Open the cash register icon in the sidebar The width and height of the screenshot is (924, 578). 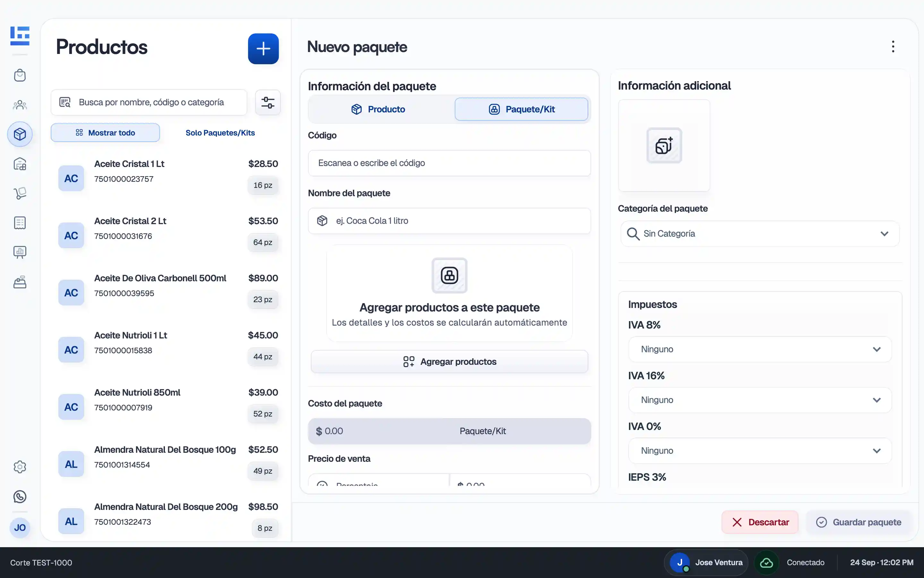[x=20, y=282]
